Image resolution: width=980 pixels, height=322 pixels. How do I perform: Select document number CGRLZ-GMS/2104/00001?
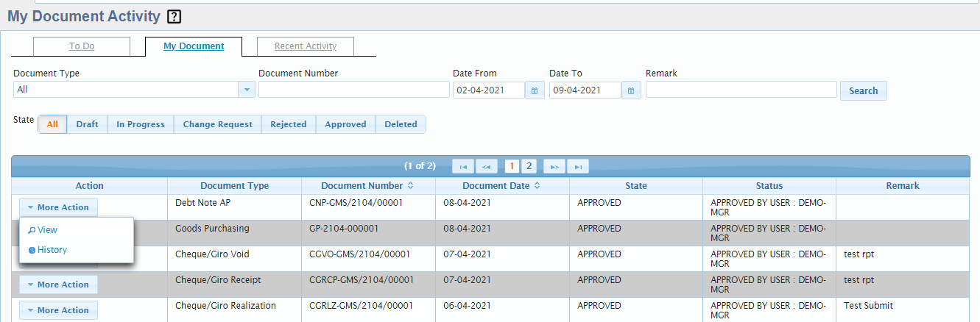[x=361, y=306]
